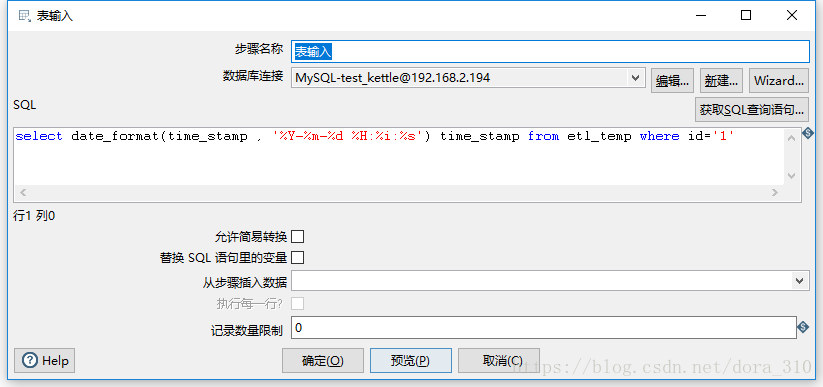Expand the 从步骤插入数据 dropdown
The height and width of the screenshot is (387, 823).
pyautogui.click(x=799, y=281)
